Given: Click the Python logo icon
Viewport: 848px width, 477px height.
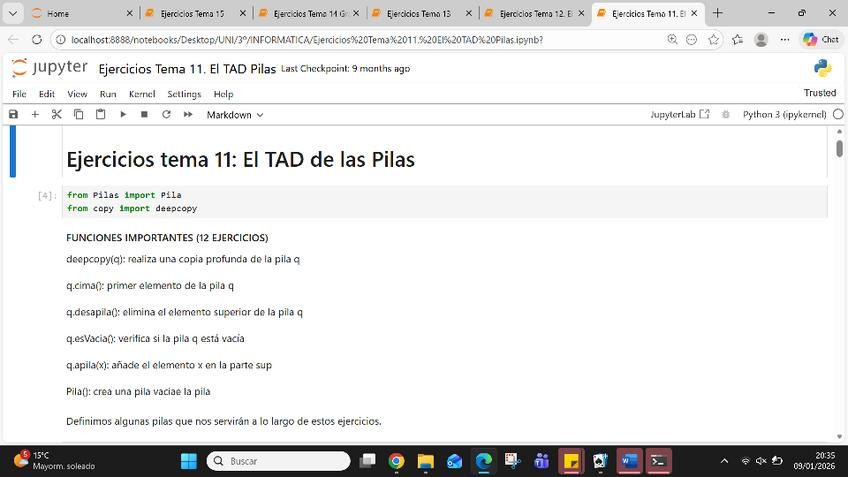Looking at the screenshot, I should [823, 68].
